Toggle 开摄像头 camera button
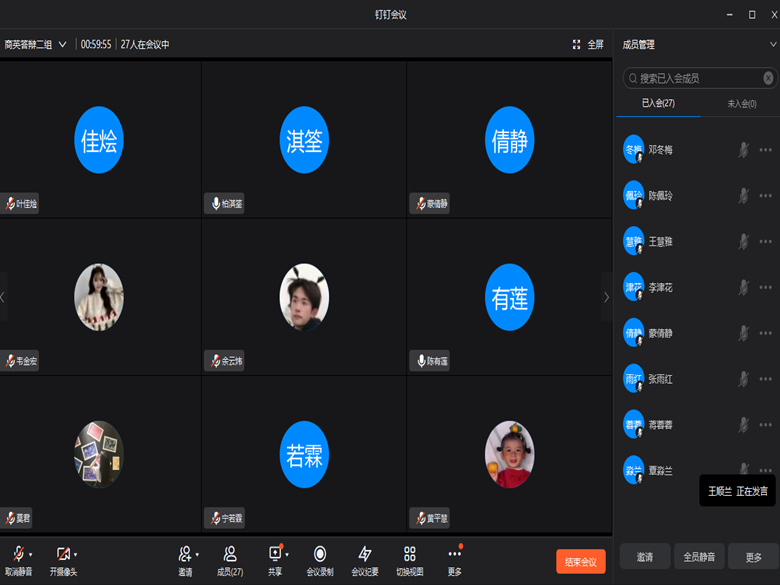780x585 pixels. (x=62, y=554)
